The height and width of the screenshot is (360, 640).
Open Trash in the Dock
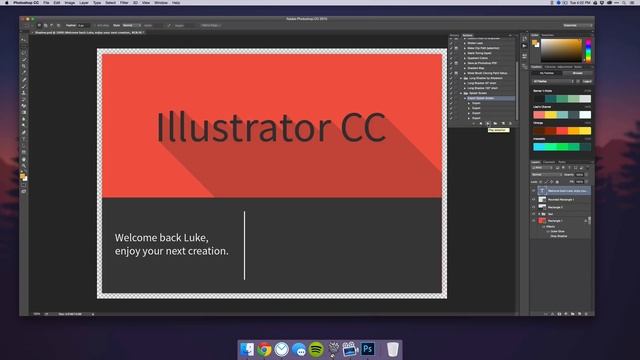[x=392, y=349]
